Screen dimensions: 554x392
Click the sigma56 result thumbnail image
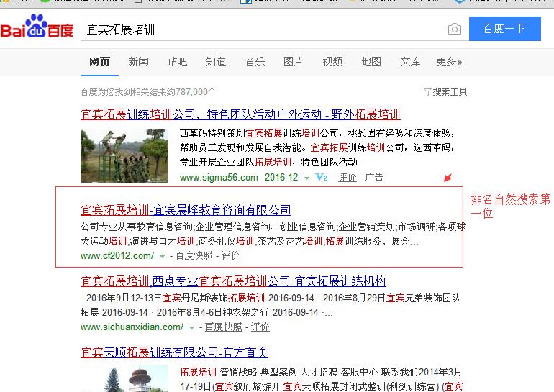124,155
